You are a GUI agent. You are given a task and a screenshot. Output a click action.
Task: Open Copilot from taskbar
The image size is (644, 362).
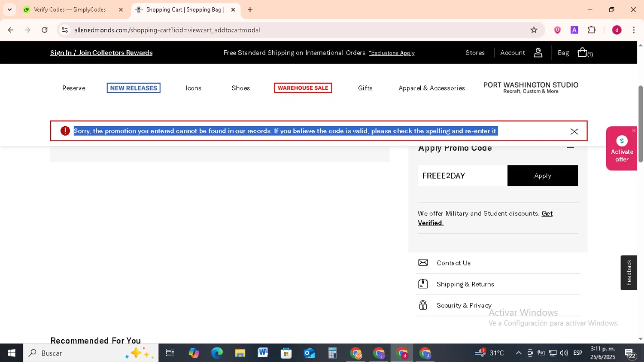tap(194, 353)
